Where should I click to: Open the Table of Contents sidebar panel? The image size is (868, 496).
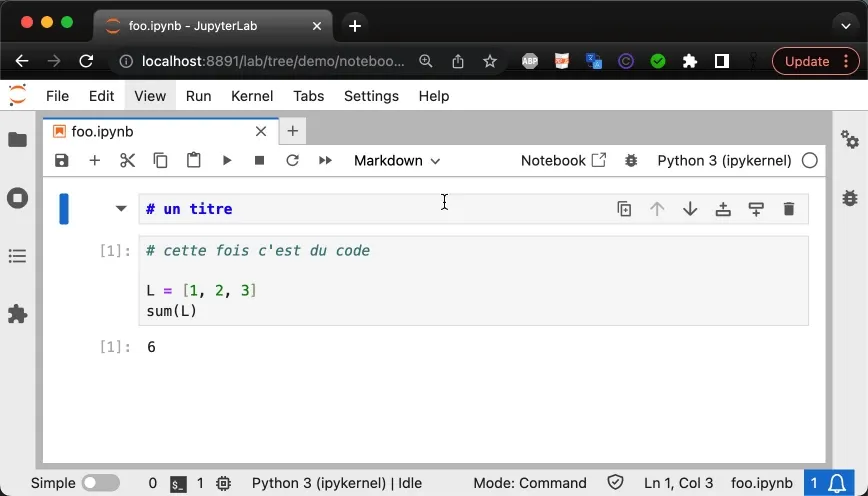17,257
